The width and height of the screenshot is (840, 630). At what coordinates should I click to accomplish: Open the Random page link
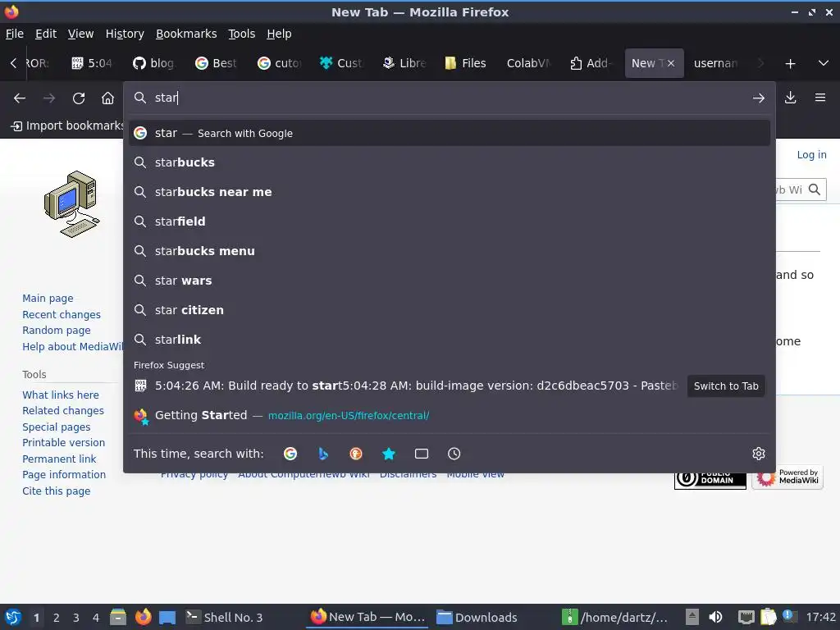click(57, 330)
